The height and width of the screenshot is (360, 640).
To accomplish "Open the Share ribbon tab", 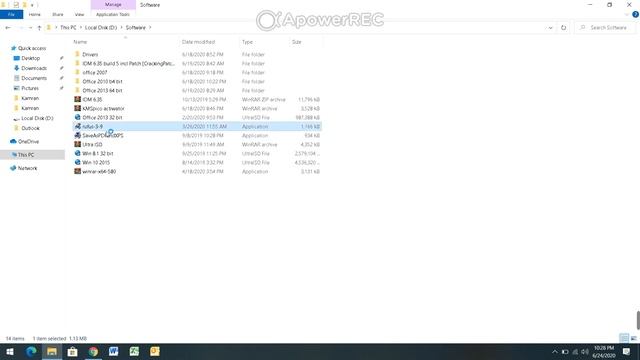I will [58, 14].
